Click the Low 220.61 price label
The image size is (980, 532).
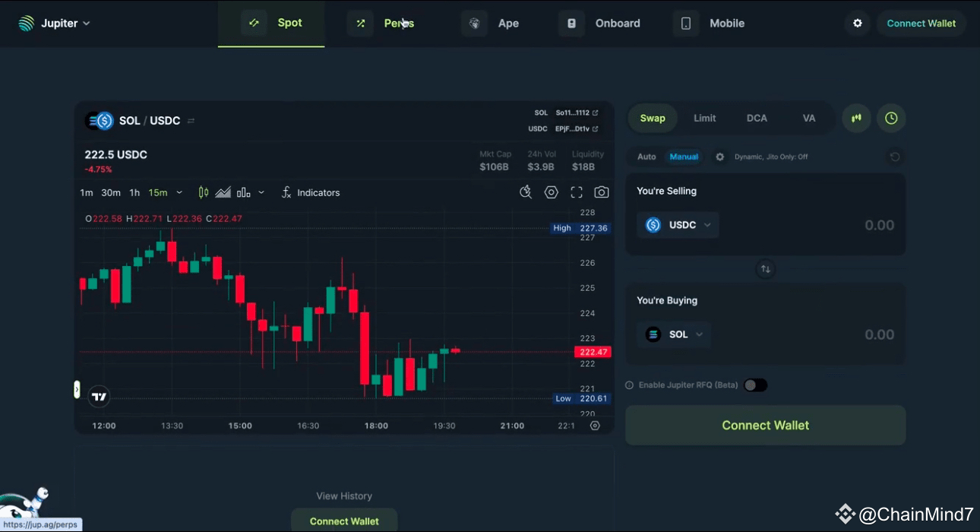click(581, 398)
